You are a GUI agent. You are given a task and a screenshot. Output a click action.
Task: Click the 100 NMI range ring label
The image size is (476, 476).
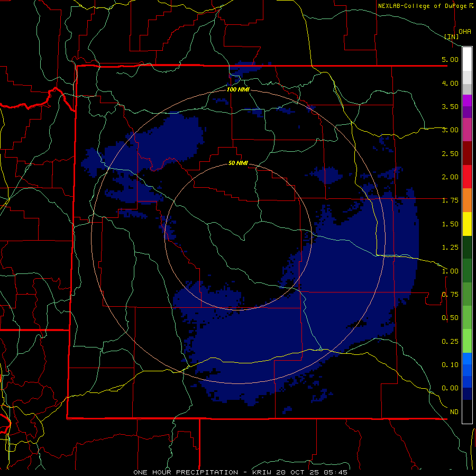[x=238, y=89]
